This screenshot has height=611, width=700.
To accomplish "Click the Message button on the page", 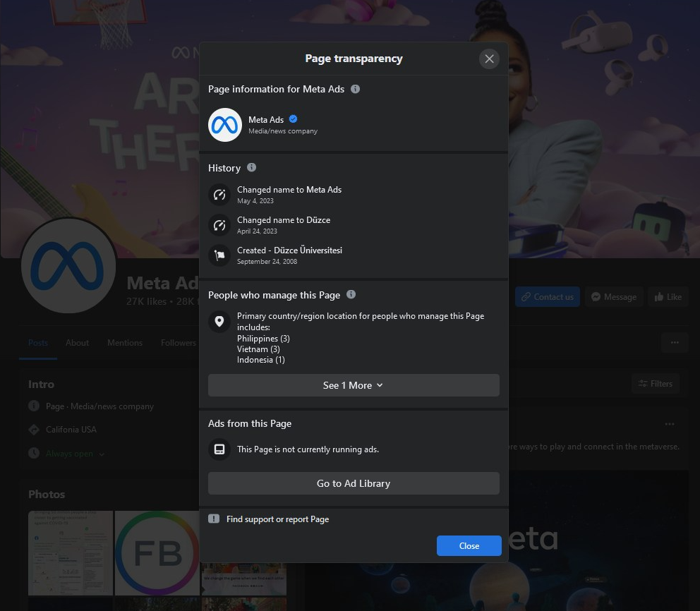I will 613,297.
